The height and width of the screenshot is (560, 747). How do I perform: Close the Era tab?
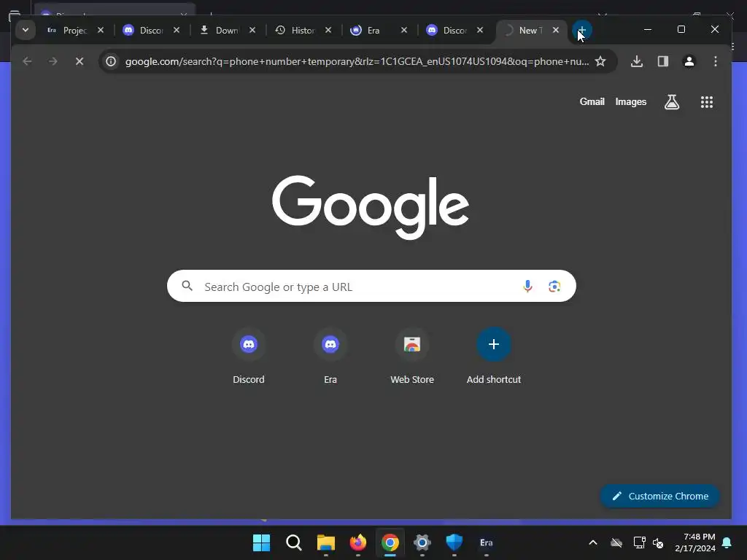[x=404, y=30]
